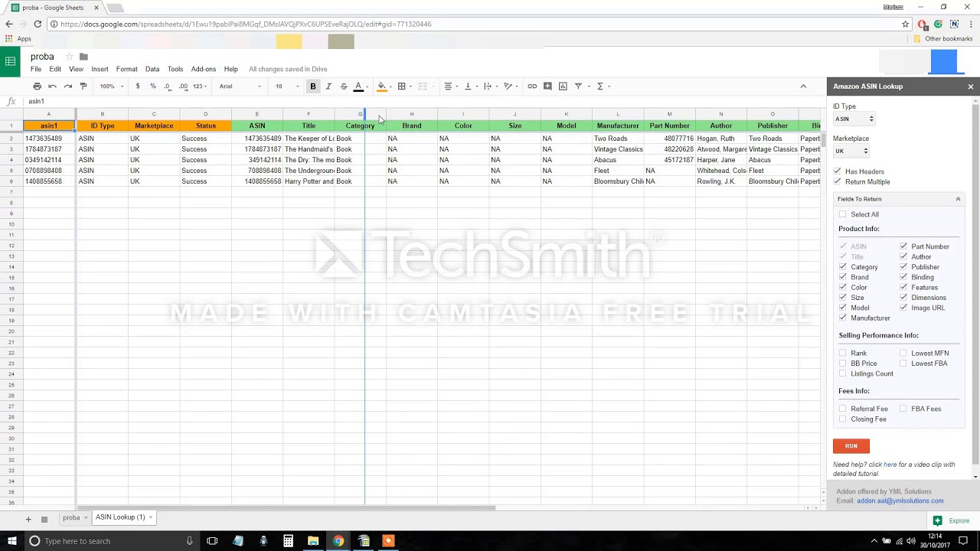Viewport: 980px width, 551px height.
Task: Open the video tutorial here link
Action: [890, 465]
